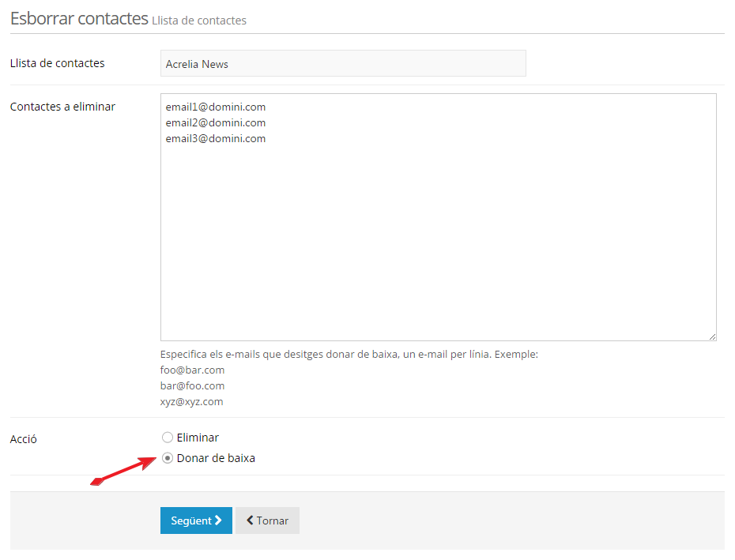Click the Llista de contactes heading subtitle

point(199,21)
